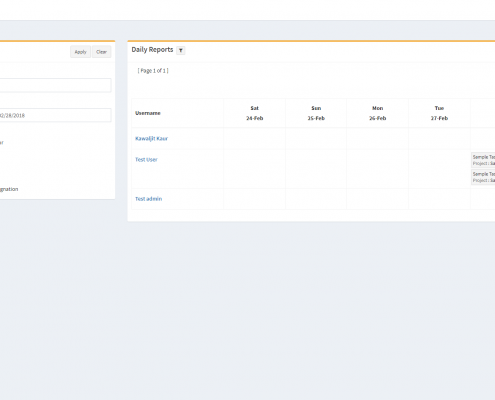Apply the filter settings

click(80, 52)
